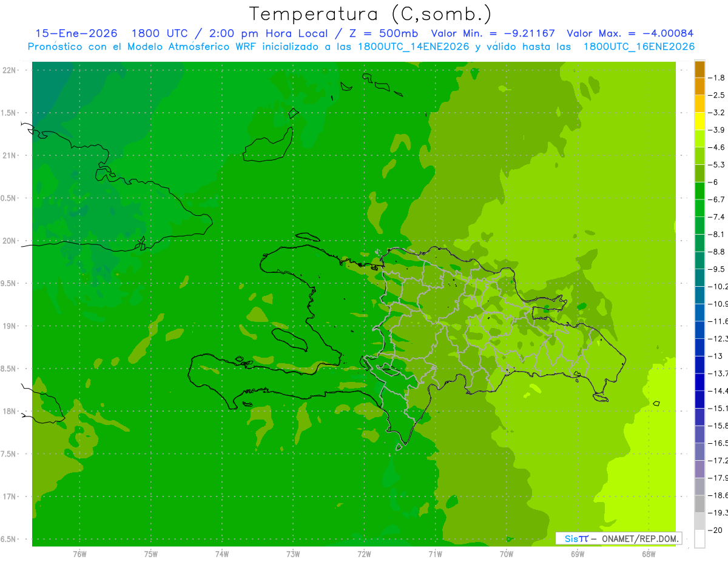Click the '1800UTC_16ENE2026' valid-until timestamp
728x562 pixels.
pos(639,47)
